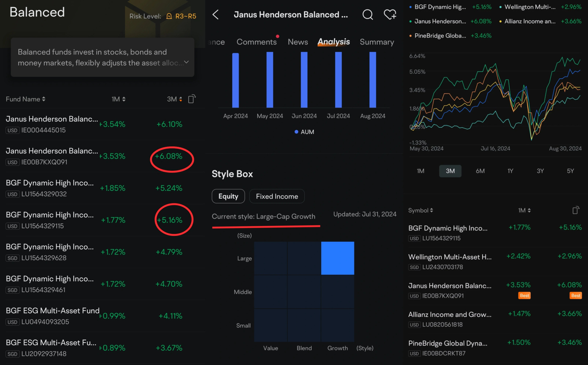The image size is (588, 365).
Task: Open BGF Dynamic High Income LU1564329461
Action: (x=103, y=284)
